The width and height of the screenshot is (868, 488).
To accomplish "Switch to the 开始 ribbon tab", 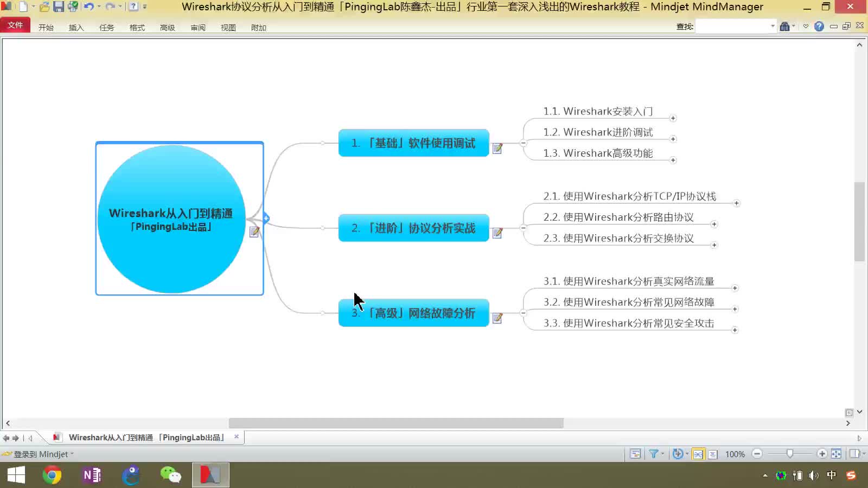I will click(x=46, y=27).
